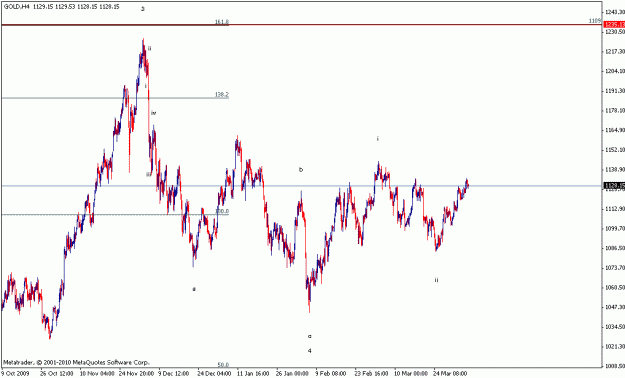This screenshot has width=625, height=378.
Task: Click the wave label 4 at the bottom
Action: 309,350
